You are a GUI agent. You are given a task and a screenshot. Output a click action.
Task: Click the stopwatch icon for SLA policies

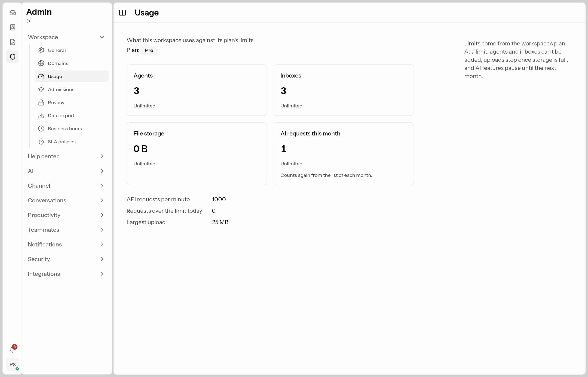click(41, 141)
